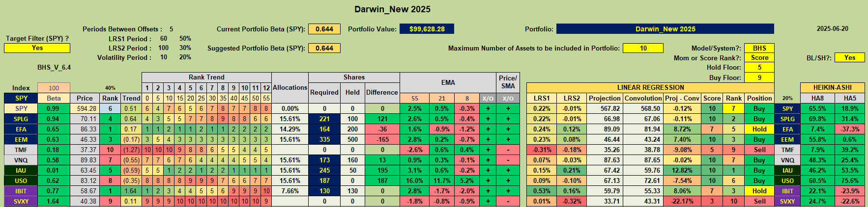This screenshot has height=207, width=868.
Task: Click the IBIT allocation cell 7.66%
Action: coord(290,191)
